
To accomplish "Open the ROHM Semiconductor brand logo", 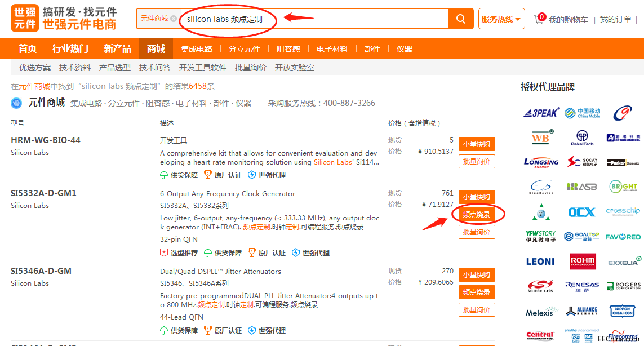I will pyautogui.click(x=582, y=261).
